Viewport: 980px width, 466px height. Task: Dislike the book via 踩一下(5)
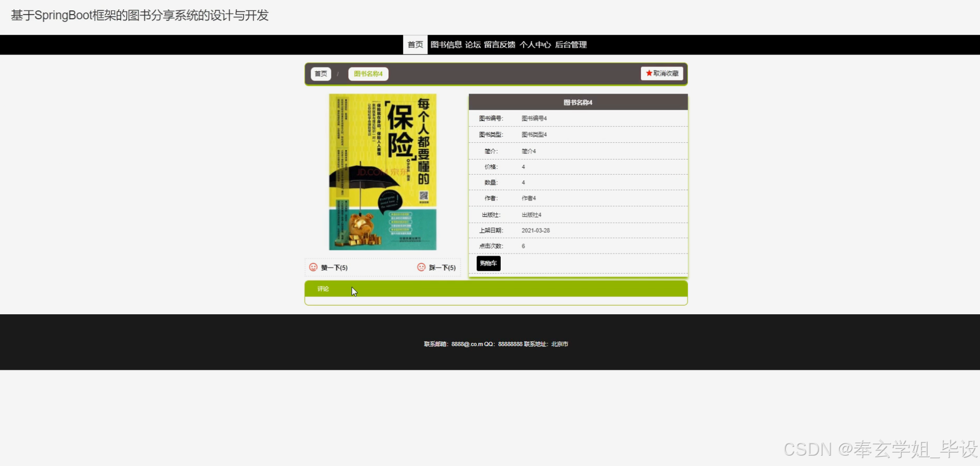point(442,268)
